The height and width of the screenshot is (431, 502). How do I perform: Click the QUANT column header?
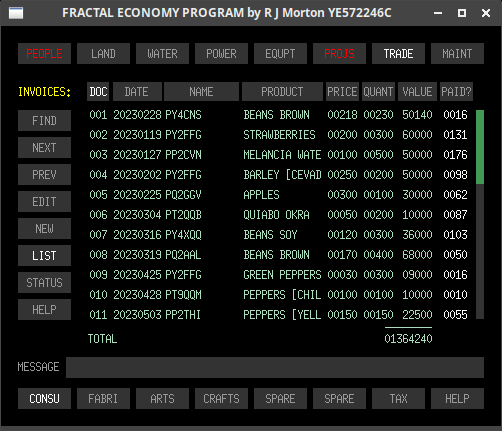(x=378, y=91)
